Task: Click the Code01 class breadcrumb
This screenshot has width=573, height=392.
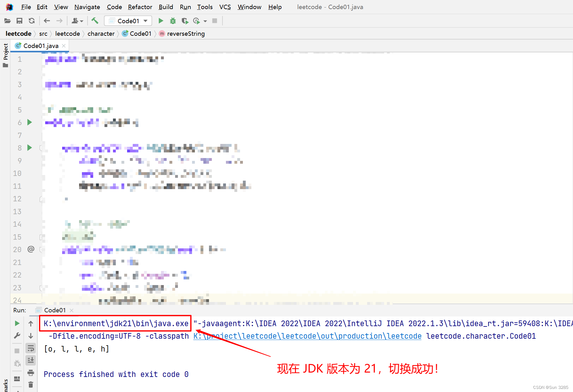Action: pyautogui.click(x=137, y=34)
